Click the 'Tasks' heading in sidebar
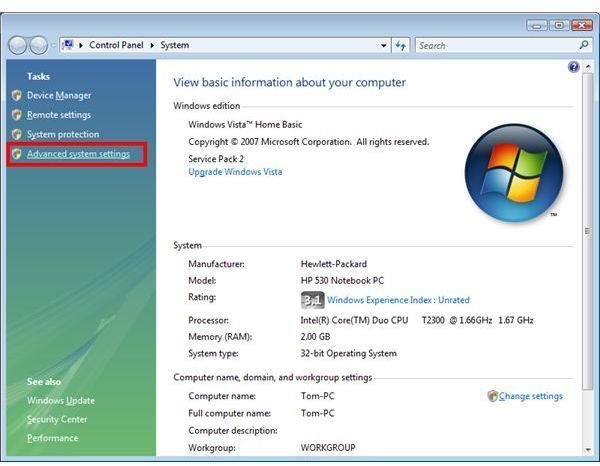 click(38, 77)
